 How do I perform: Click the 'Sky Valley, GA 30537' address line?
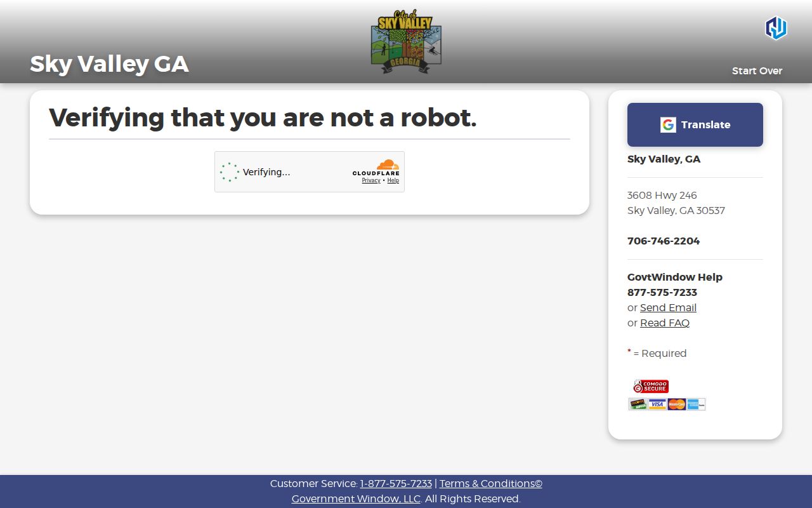[x=676, y=211]
